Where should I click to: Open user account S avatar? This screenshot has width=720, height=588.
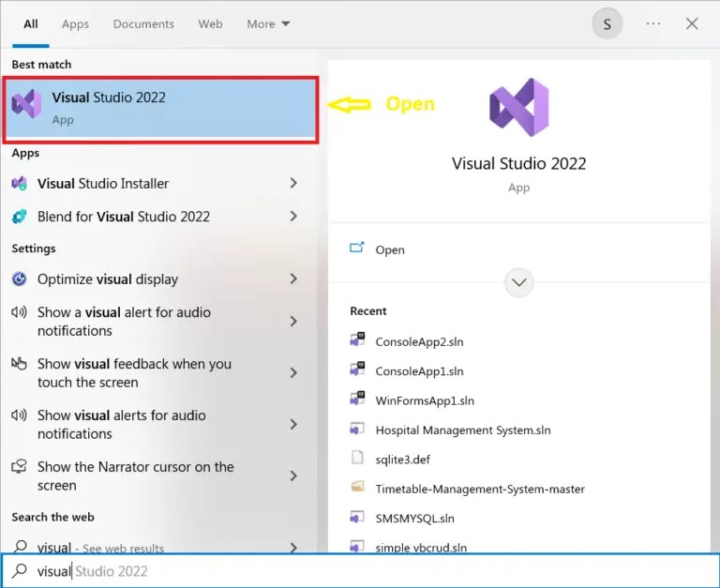[607, 23]
